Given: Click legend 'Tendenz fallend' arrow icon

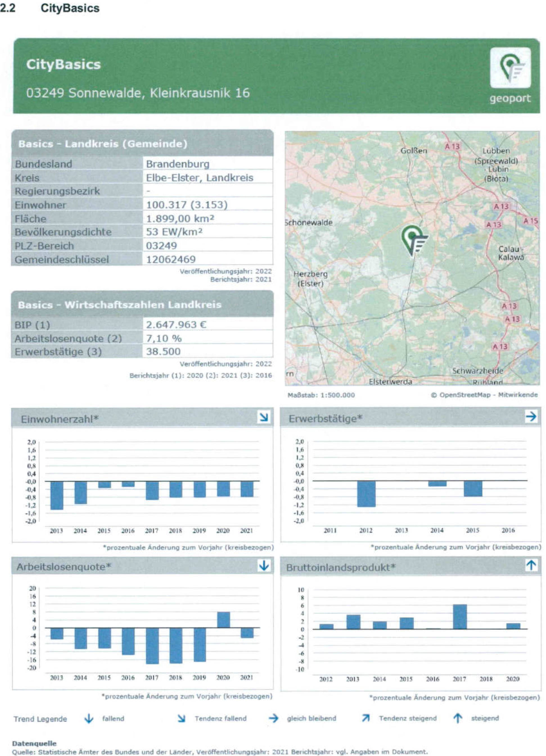Looking at the screenshot, I should (181, 719).
